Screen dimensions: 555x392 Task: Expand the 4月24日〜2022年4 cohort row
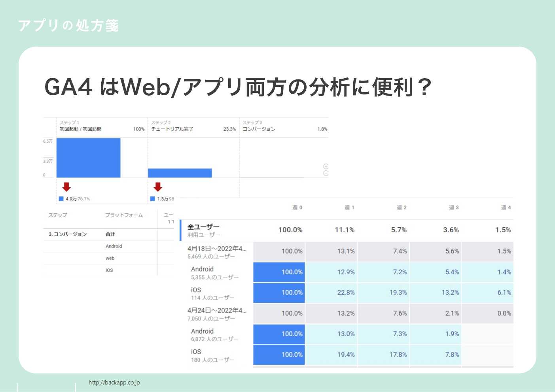pos(217,311)
